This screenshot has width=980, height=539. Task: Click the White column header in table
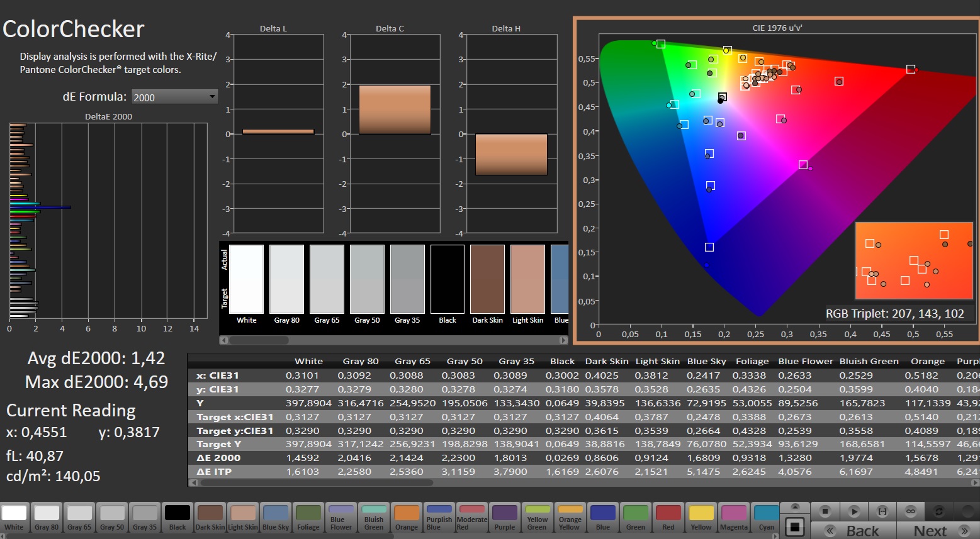[x=308, y=361]
